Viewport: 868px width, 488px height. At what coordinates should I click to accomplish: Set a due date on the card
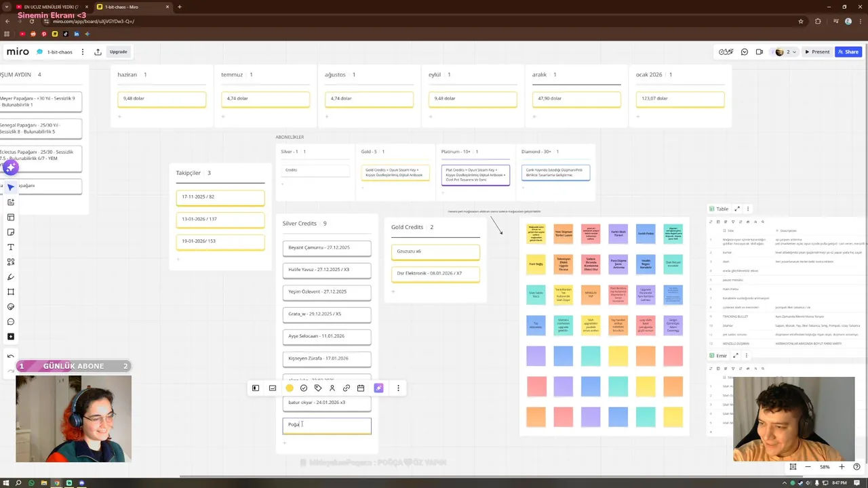361,388
